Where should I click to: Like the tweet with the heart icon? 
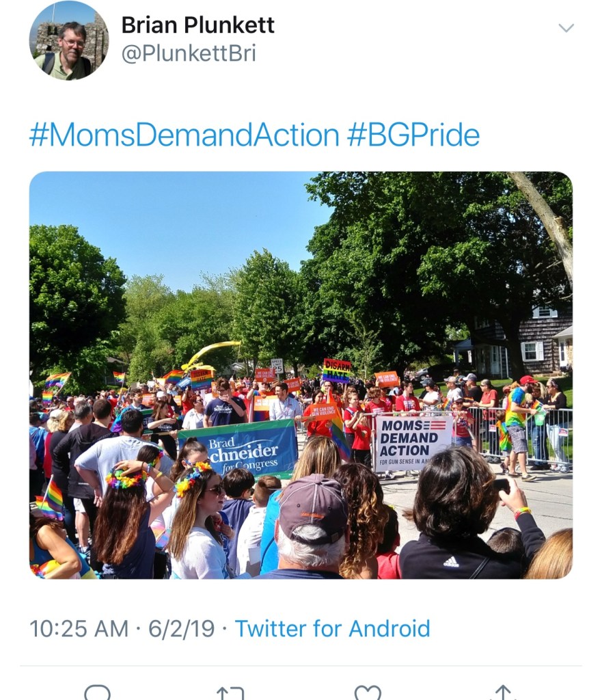(x=368, y=692)
